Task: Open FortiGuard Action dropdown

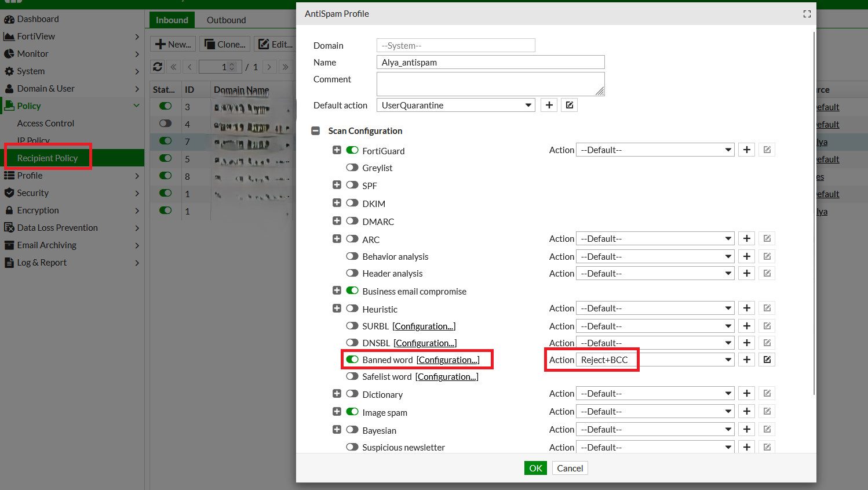Action: click(655, 150)
